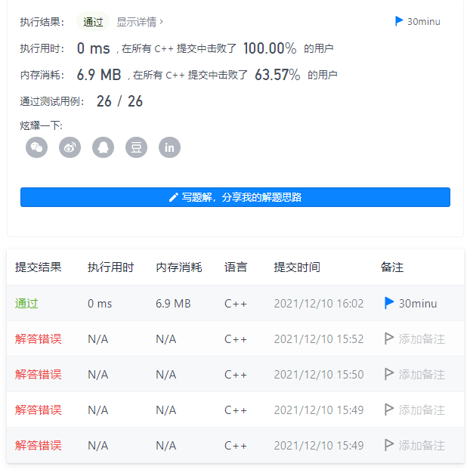This screenshot has height=476, width=467.
Task: Click the blue flag next to top 30minu
Action: coord(399,21)
